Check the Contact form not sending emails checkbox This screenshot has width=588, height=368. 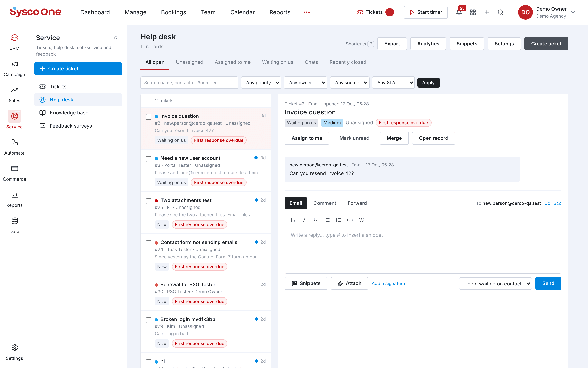pos(149,243)
